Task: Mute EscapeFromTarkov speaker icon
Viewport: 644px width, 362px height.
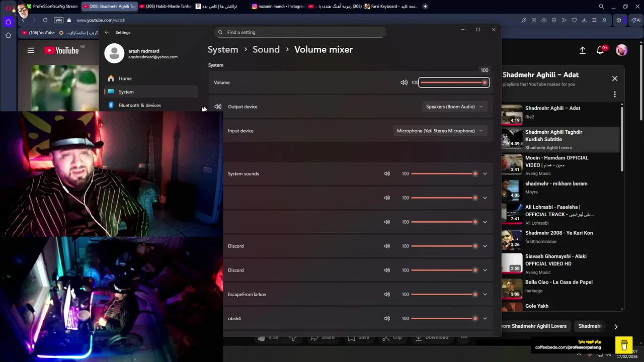Action: pyautogui.click(x=387, y=294)
